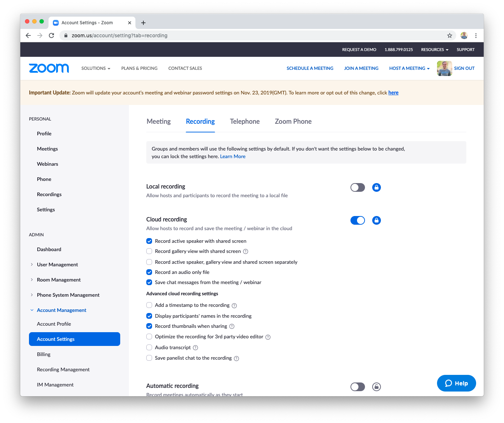Click the browser forward arrow
504x423 pixels.
coord(40,35)
